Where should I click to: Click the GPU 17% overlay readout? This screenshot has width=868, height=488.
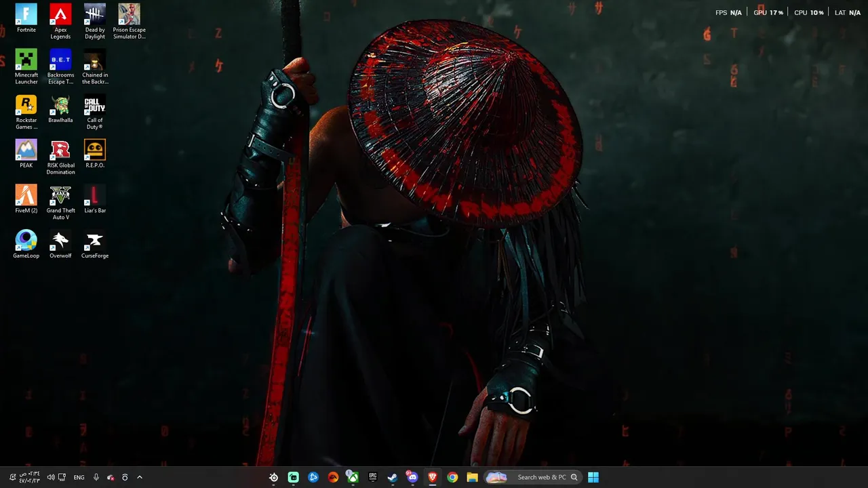(x=768, y=12)
